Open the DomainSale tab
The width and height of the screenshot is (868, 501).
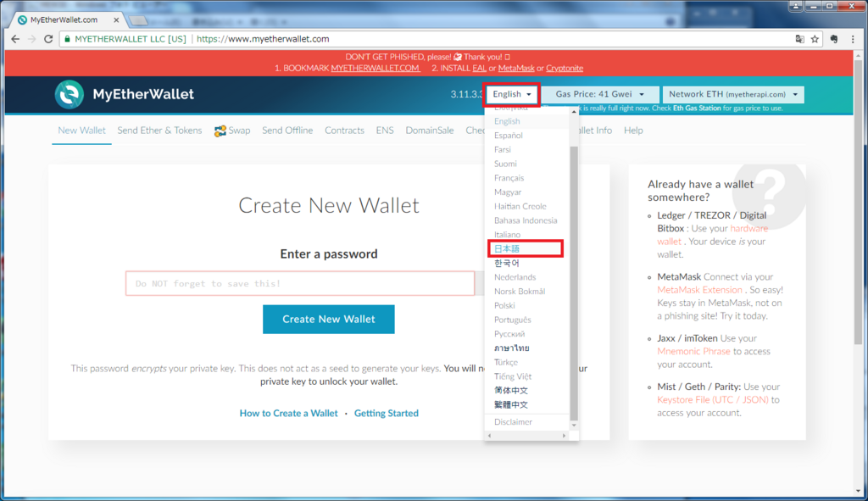[430, 131]
